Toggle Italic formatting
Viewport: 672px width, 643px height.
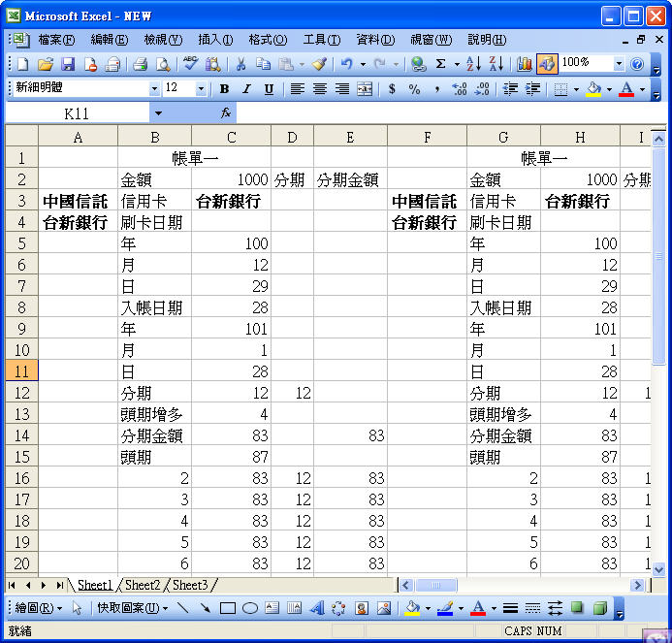click(246, 89)
